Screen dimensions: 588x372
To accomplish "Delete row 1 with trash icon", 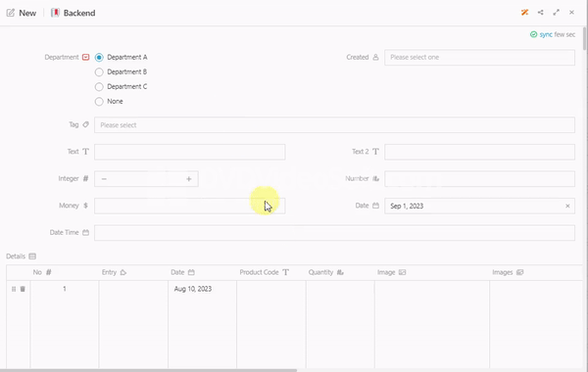I will click(23, 289).
